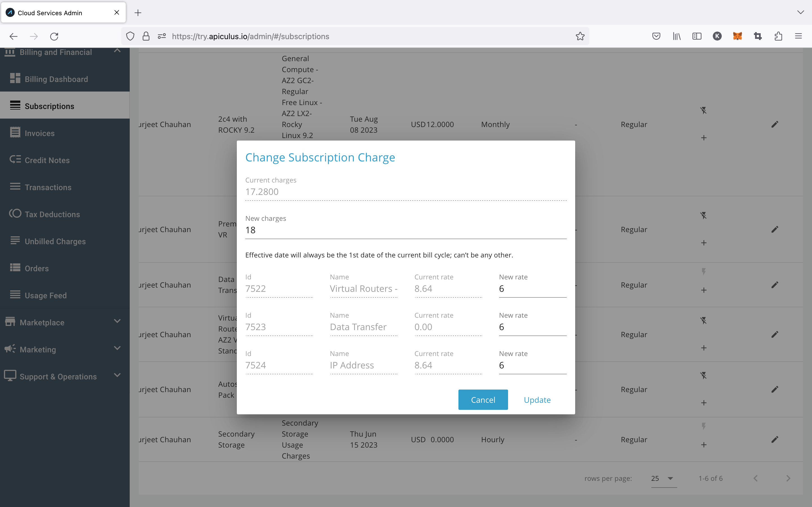Image resolution: width=812 pixels, height=507 pixels.
Task: Toggle the lightning icon on the Secondary Storage row
Action: [704, 426]
